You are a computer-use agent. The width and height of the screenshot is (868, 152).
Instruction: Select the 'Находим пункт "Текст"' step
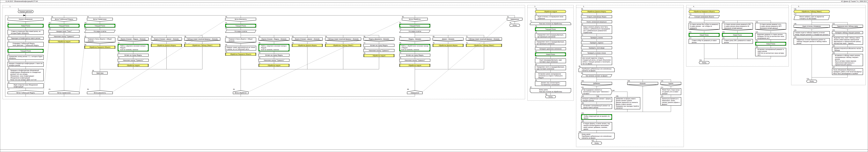(64, 31)
